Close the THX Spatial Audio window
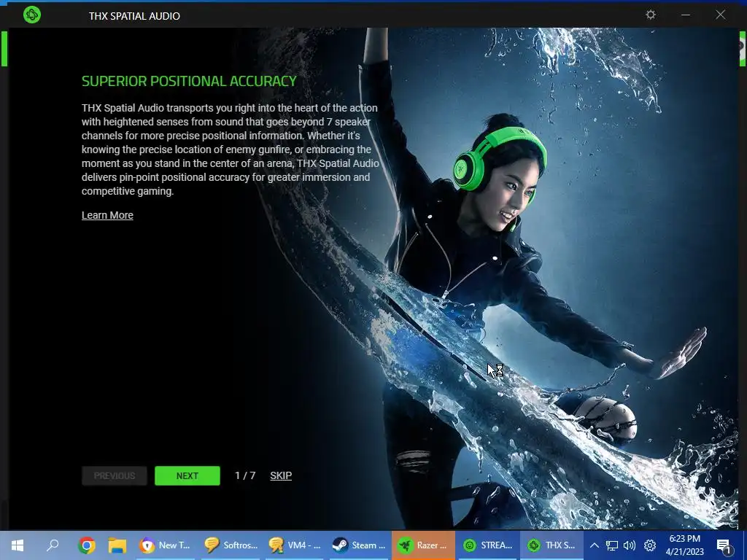This screenshot has height=560, width=747. pyautogui.click(x=720, y=15)
